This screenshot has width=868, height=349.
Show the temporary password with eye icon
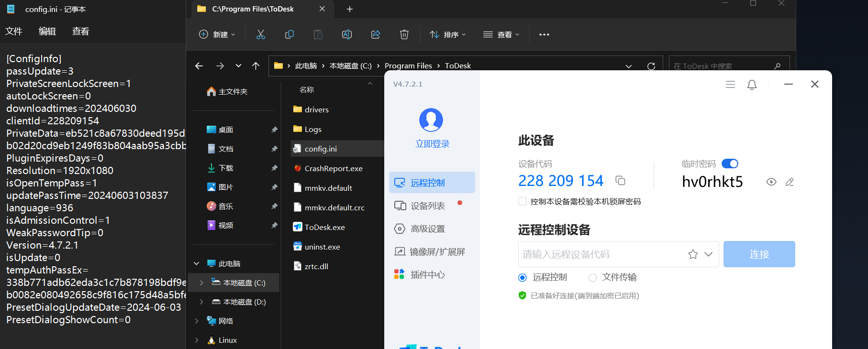point(771,182)
